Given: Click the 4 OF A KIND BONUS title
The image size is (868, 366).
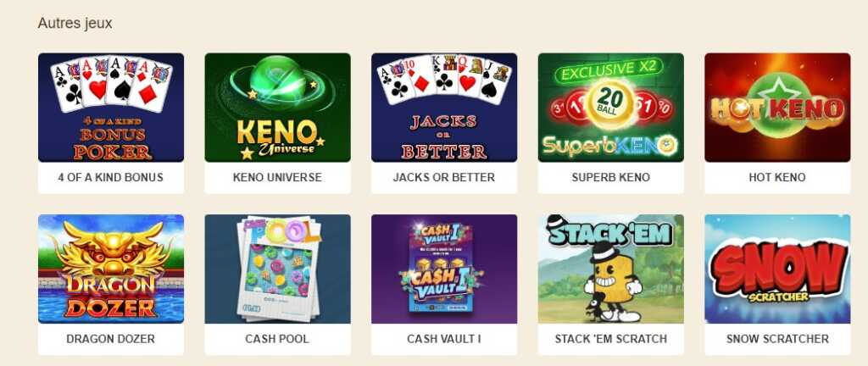Looking at the screenshot, I should click(x=111, y=177).
